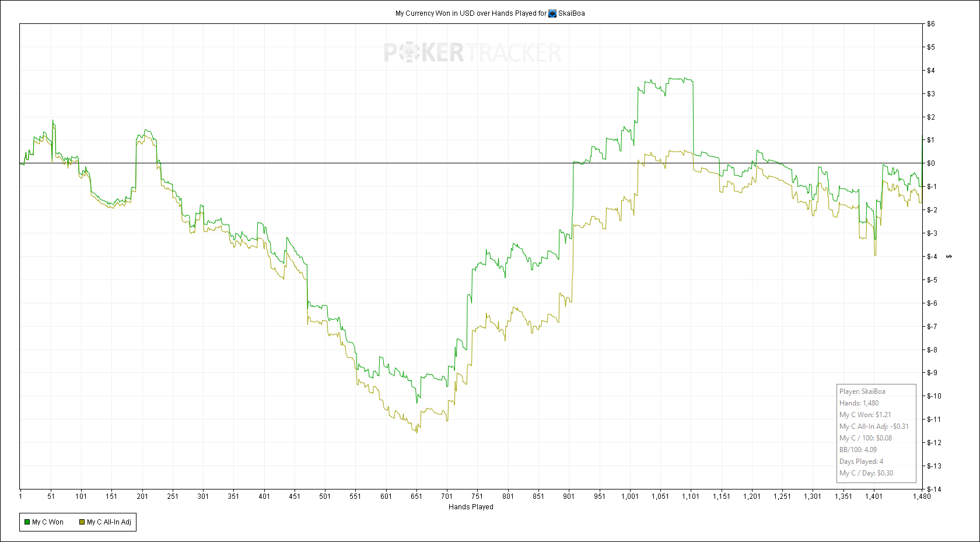Image resolution: width=980 pixels, height=542 pixels.
Task: Click the 1,001 tick label on the x-axis
Action: tap(630, 496)
